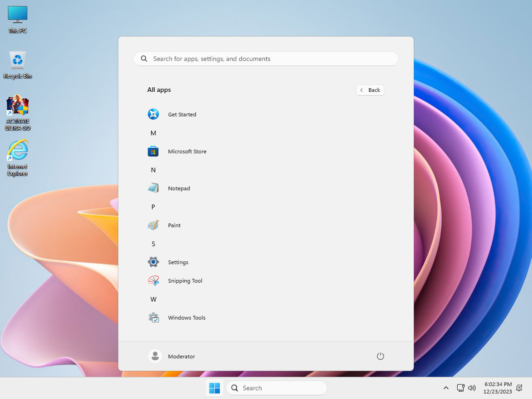
Task: Click the Paint palette icon
Action: (154, 225)
